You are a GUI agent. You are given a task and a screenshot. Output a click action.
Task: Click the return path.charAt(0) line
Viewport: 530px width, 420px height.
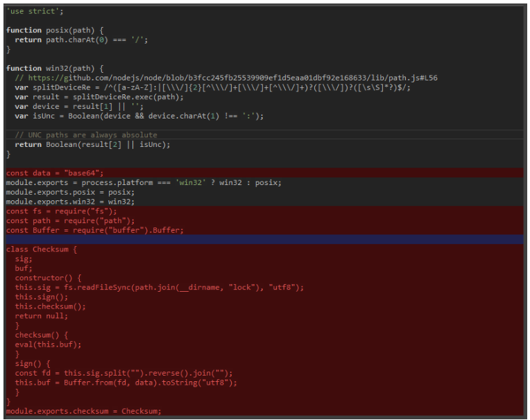coord(81,40)
